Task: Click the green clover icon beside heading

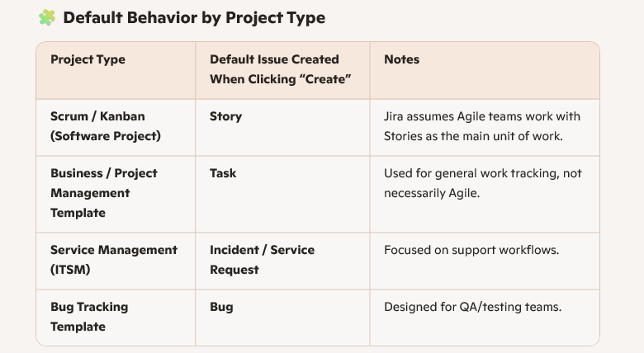Action: [x=46, y=17]
